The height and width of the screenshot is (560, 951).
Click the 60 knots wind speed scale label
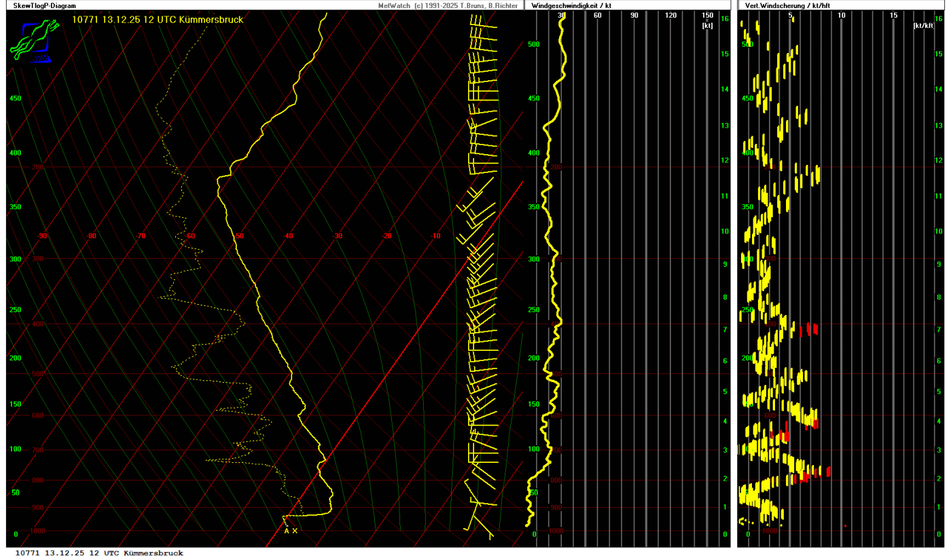pyautogui.click(x=597, y=16)
